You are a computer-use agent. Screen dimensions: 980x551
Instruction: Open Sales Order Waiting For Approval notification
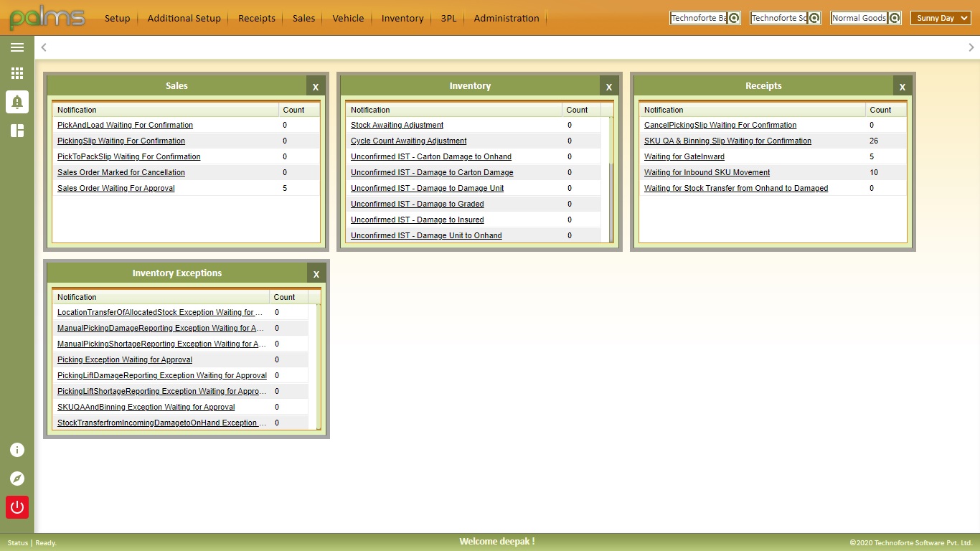coord(116,188)
